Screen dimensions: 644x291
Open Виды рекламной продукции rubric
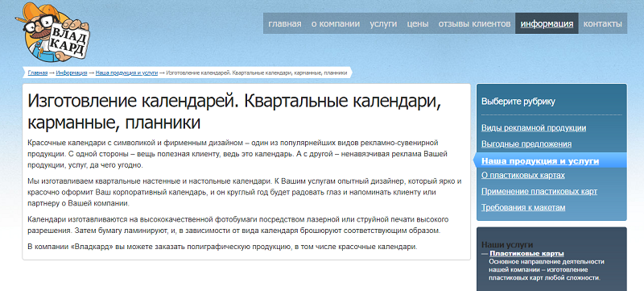(534, 128)
